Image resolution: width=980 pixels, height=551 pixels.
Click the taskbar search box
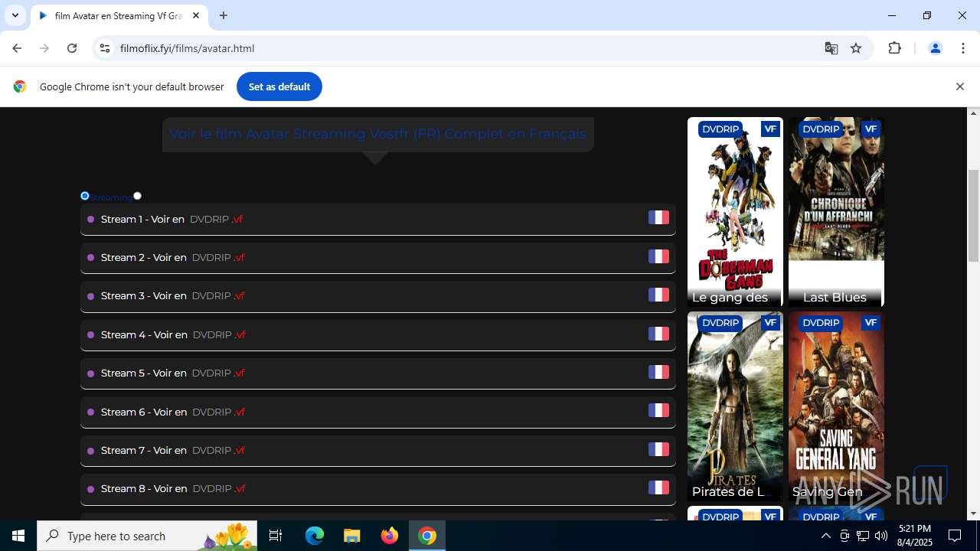pos(148,536)
